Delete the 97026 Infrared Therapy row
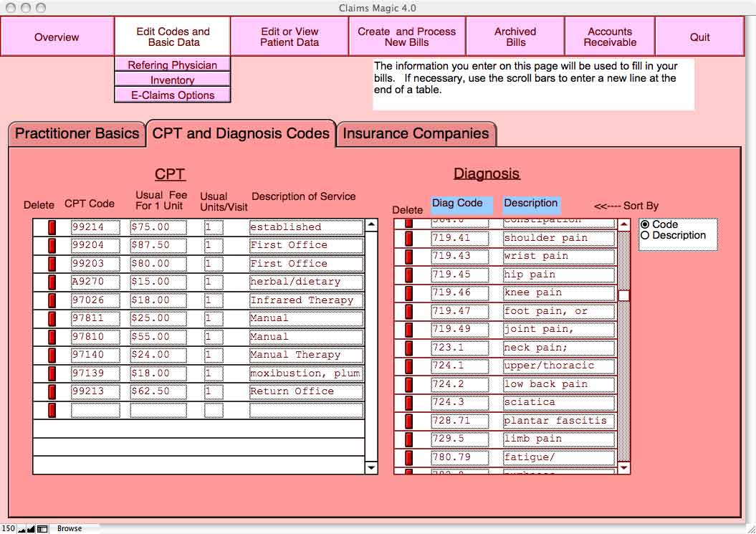The height and width of the screenshot is (534, 756). pos(52,300)
